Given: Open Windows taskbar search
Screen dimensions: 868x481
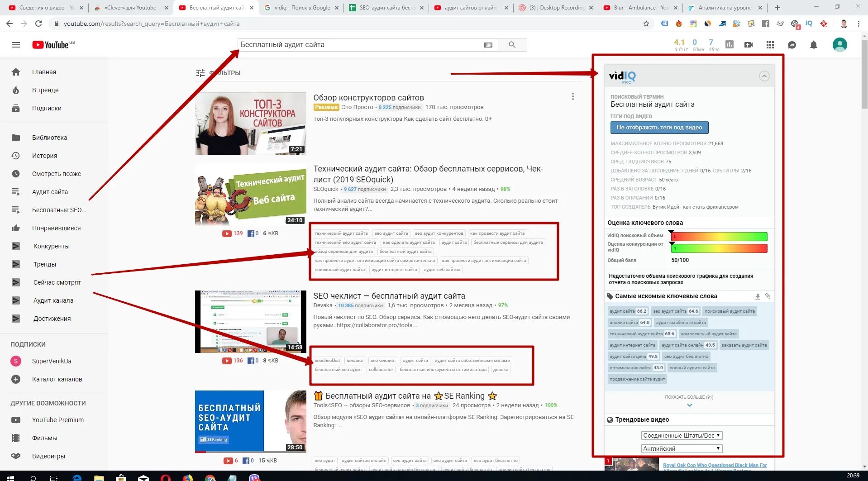Looking at the screenshot, I should point(33,477).
